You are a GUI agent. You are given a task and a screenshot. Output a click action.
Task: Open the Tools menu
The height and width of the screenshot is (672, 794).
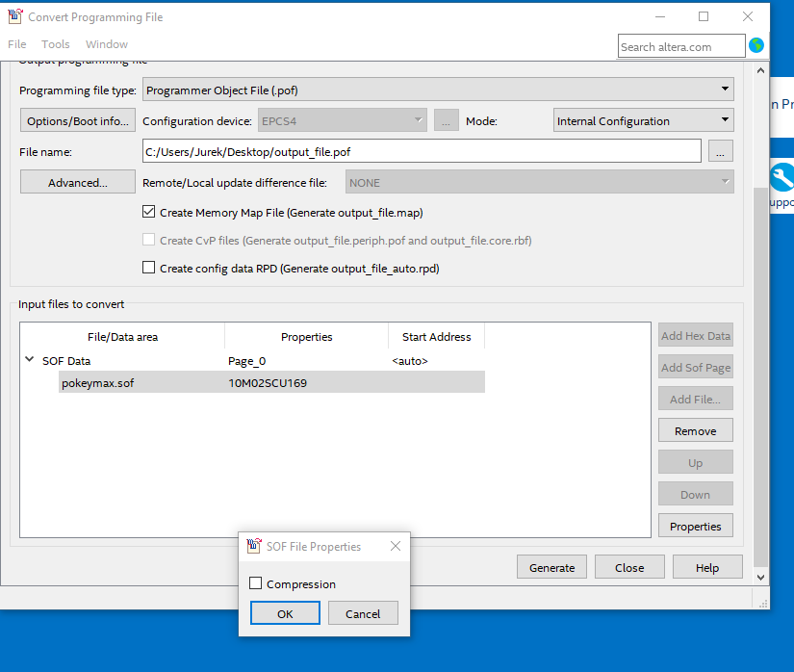coord(56,44)
